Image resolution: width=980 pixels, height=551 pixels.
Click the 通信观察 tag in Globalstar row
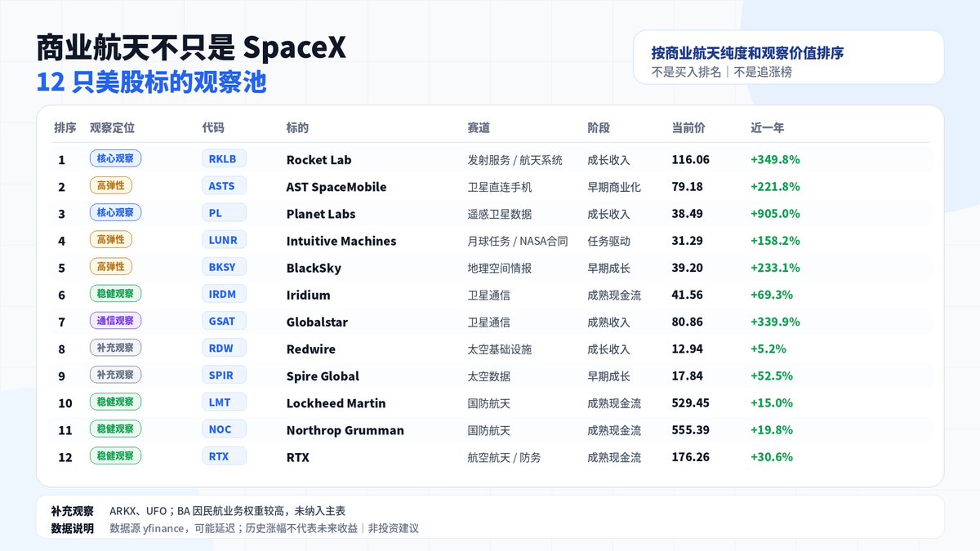coord(115,320)
